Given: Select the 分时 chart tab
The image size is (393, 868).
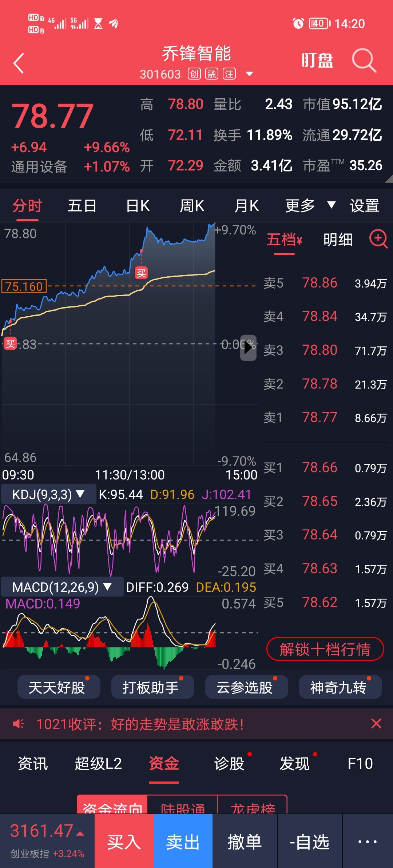Looking at the screenshot, I should 27,206.
